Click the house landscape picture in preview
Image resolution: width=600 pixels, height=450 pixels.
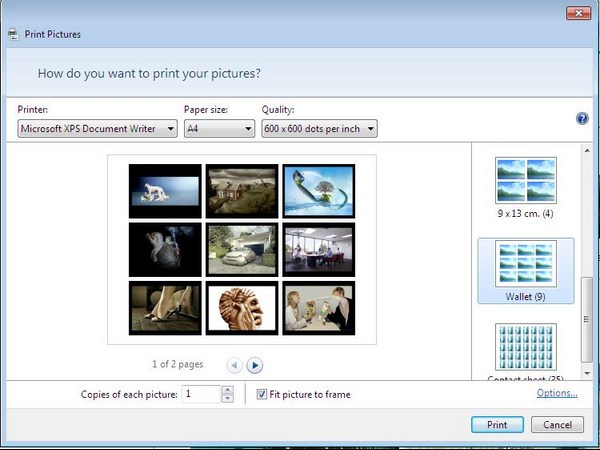(242, 191)
